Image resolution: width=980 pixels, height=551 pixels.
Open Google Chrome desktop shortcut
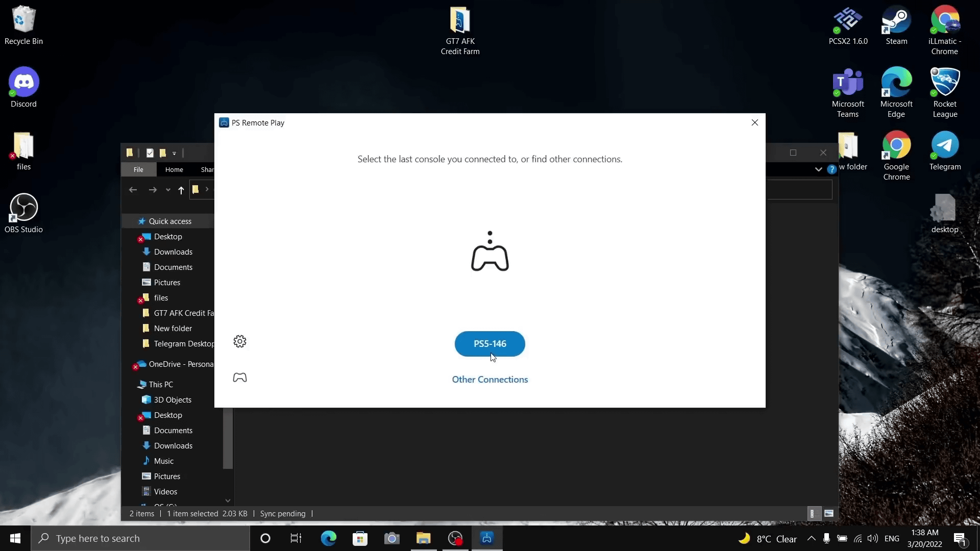896,156
